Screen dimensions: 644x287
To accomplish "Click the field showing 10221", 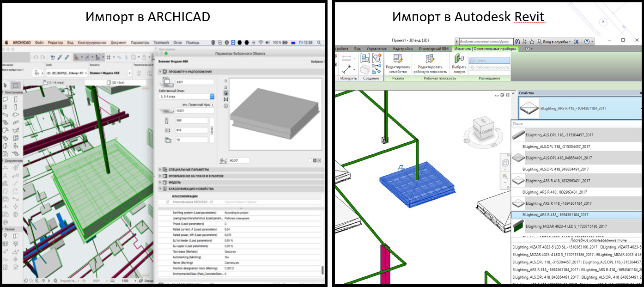I will (194, 111).
